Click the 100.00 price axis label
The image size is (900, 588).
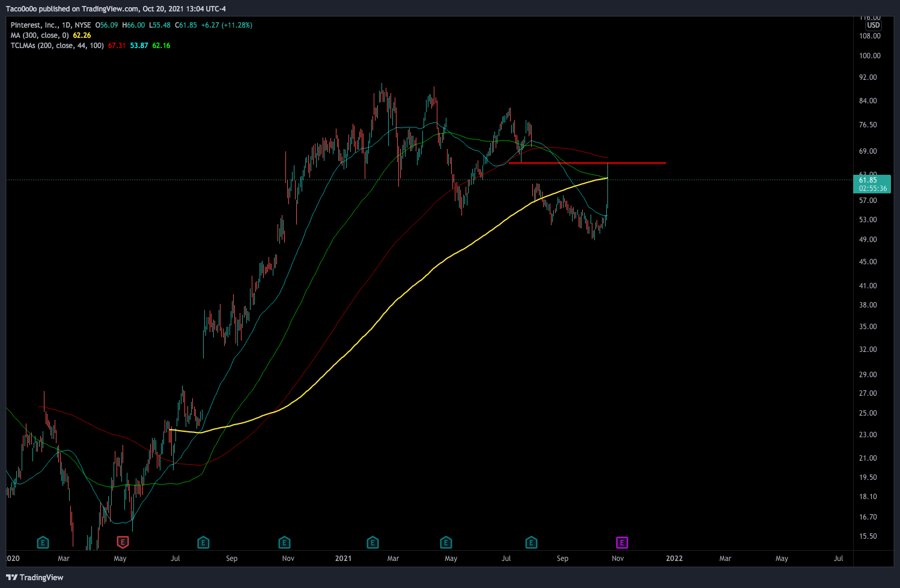[870, 56]
